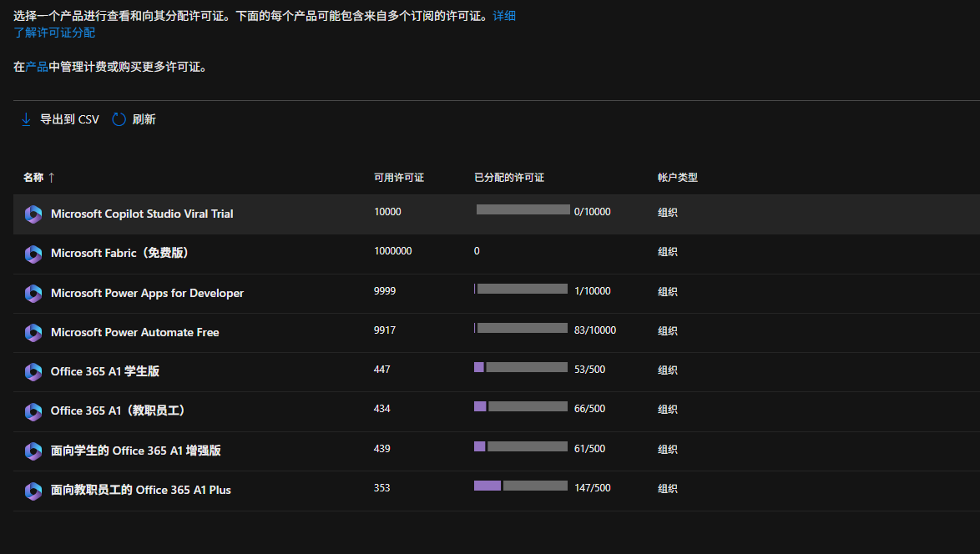Click the available count 9917
The height and width of the screenshot is (554, 980).
[x=385, y=330]
